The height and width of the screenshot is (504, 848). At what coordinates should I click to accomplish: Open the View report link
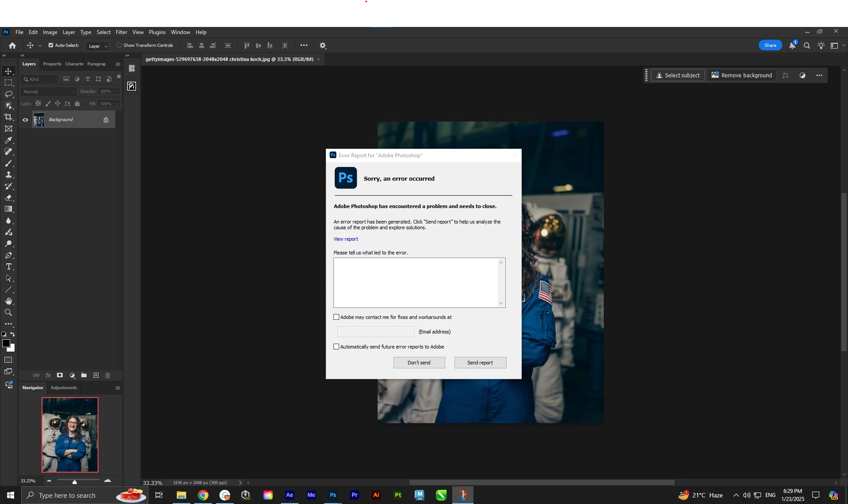(346, 239)
